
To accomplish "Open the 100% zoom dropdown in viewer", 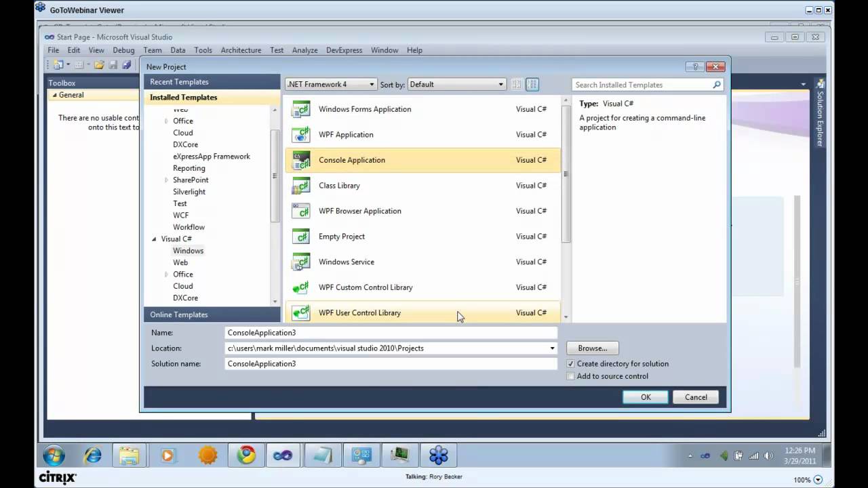I will click(x=817, y=480).
